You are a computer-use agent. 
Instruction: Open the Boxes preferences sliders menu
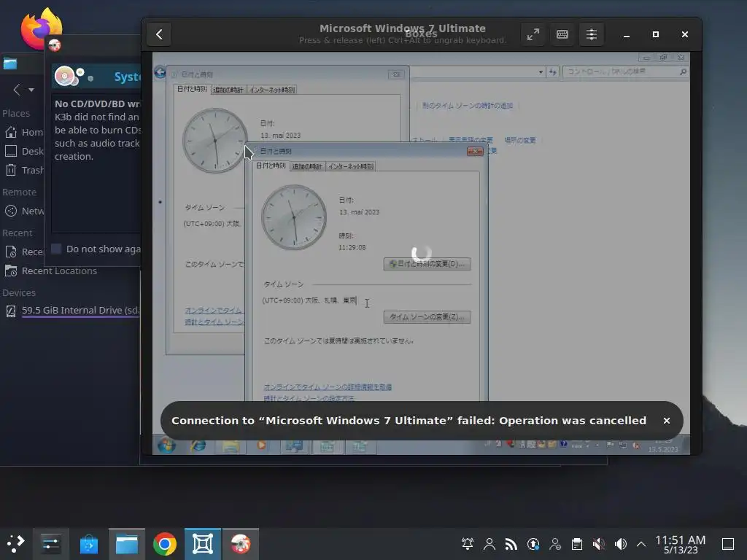591,34
